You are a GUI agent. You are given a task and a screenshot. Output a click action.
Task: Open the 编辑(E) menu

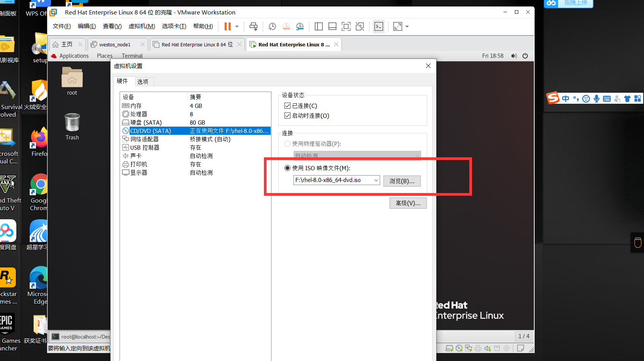[87, 26]
